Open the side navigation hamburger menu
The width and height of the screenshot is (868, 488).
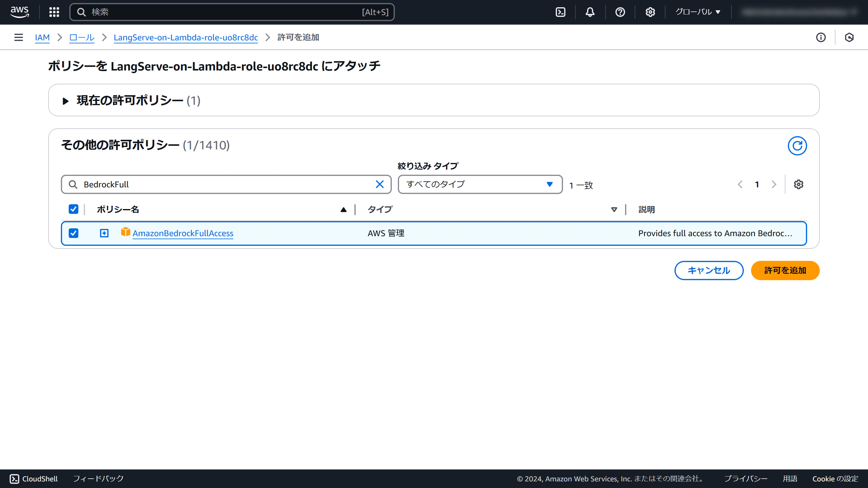(x=19, y=37)
